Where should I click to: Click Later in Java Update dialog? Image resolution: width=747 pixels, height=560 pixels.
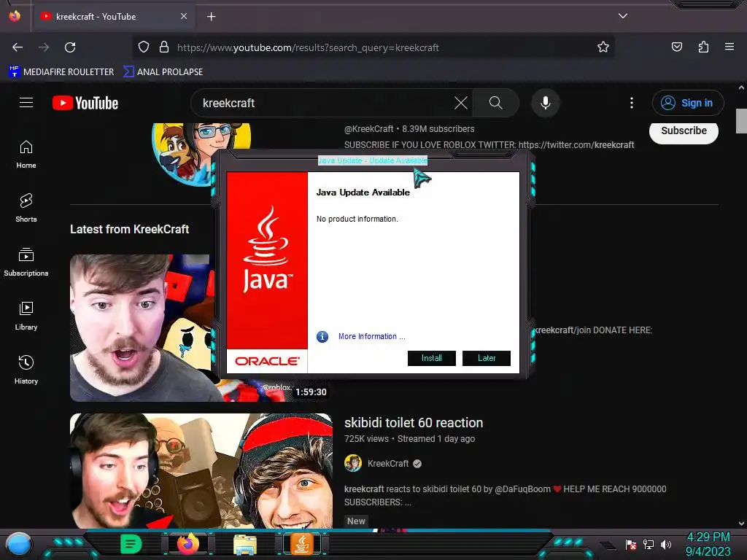coord(487,358)
